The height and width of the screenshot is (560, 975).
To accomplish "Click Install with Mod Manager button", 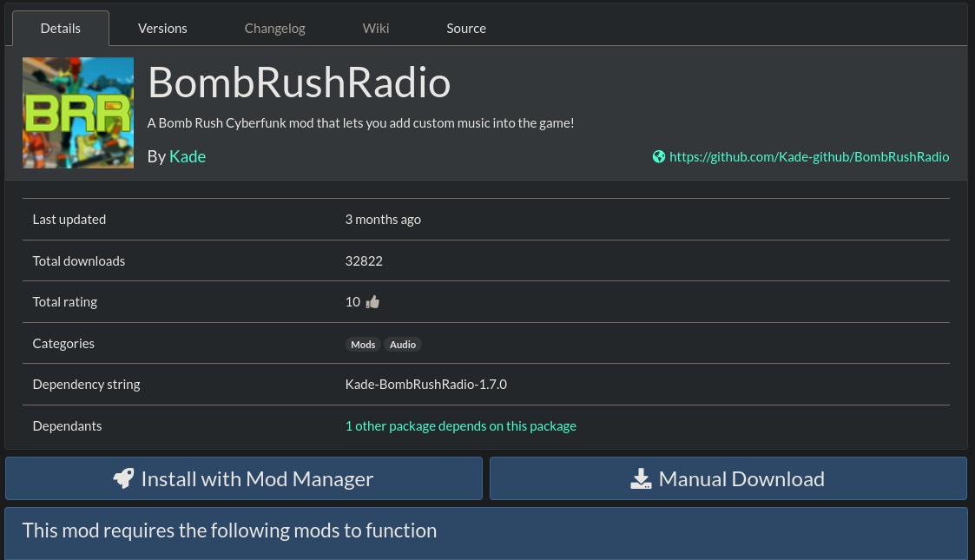I will [244, 478].
